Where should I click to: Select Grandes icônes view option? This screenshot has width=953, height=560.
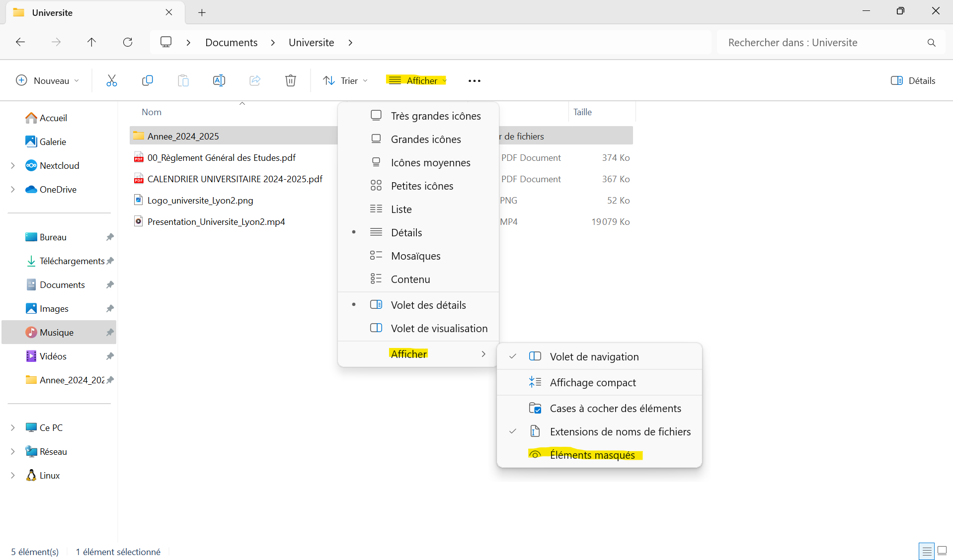(425, 139)
